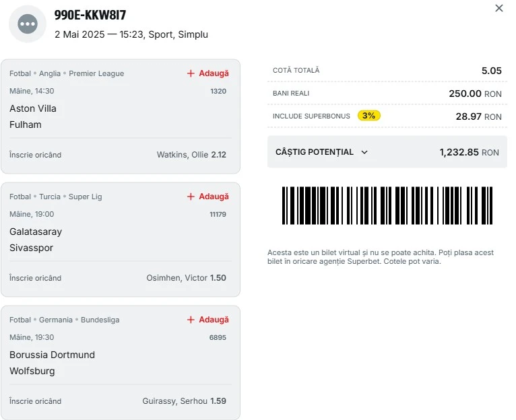Viewport: 516px width, 420px height.
Task: Click the Aston Villa team name
Action: (x=33, y=108)
